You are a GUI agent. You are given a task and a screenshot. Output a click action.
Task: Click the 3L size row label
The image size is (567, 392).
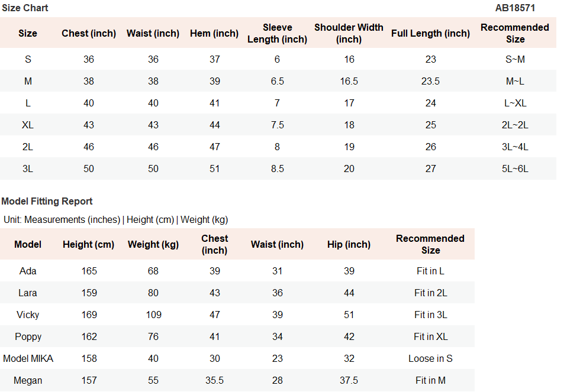[x=27, y=169]
